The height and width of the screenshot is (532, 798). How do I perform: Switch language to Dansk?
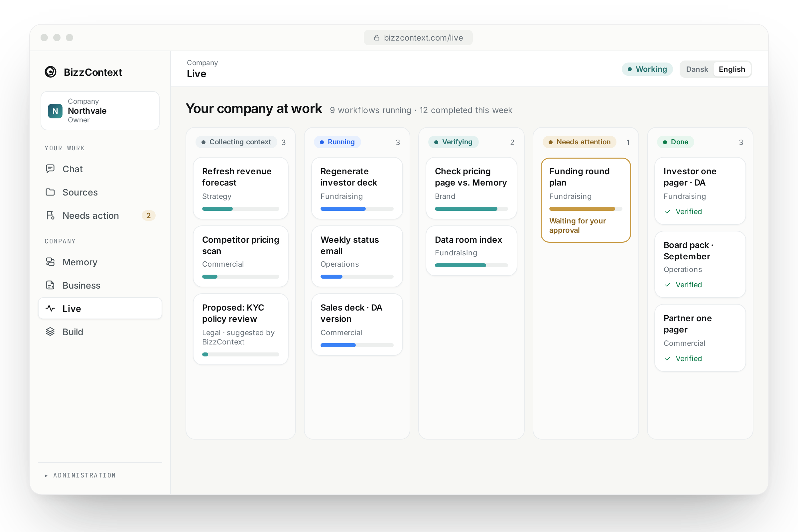[697, 69]
